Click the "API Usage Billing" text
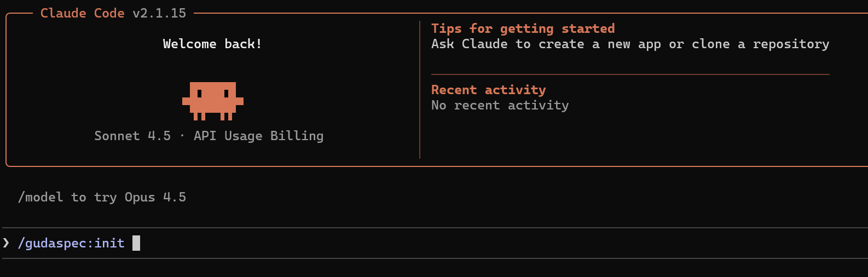 click(x=258, y=136)
